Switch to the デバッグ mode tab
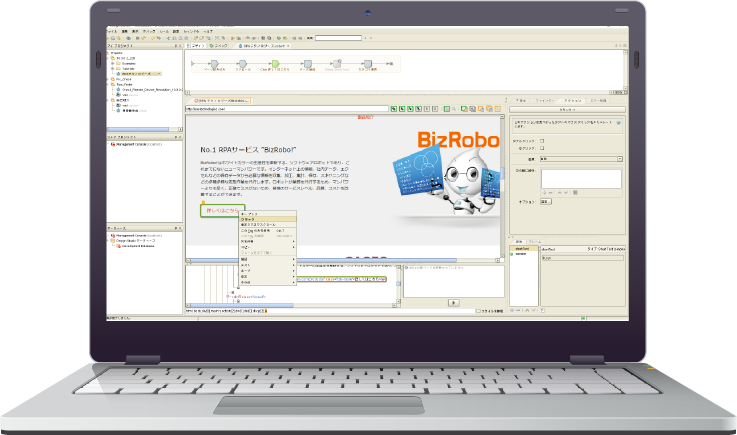The height and width of the screenshot is (435, 737). (219, 46)
